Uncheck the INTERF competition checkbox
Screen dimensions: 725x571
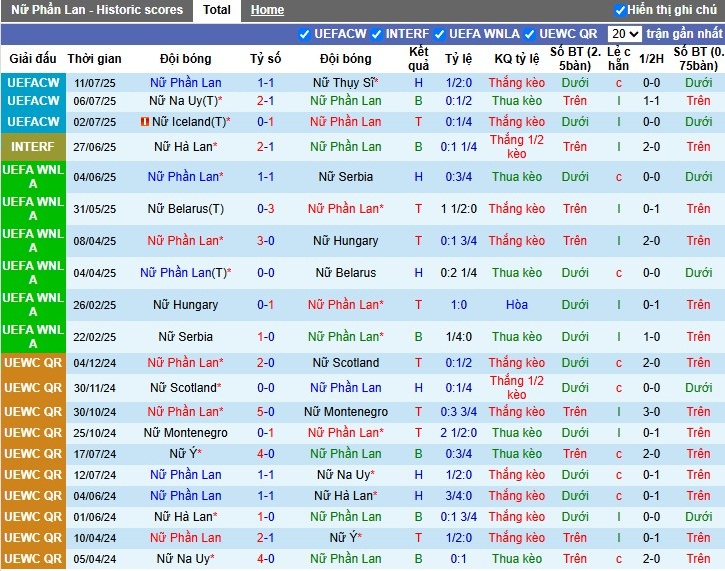coord(377,34)
